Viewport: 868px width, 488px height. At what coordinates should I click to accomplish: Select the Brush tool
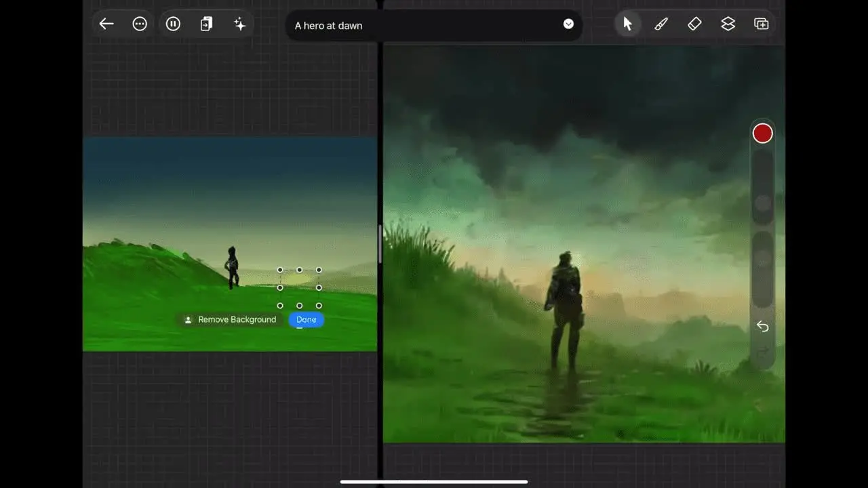[661, 24]
